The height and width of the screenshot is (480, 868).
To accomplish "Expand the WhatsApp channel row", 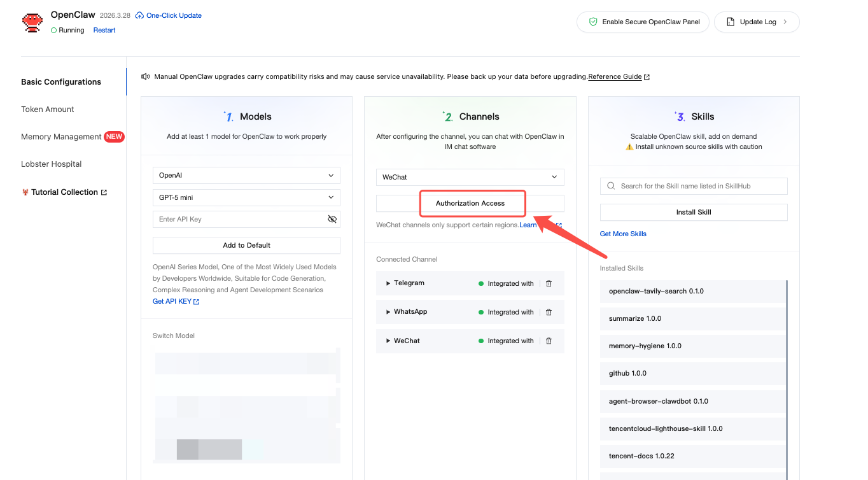I will click(388, 312).
